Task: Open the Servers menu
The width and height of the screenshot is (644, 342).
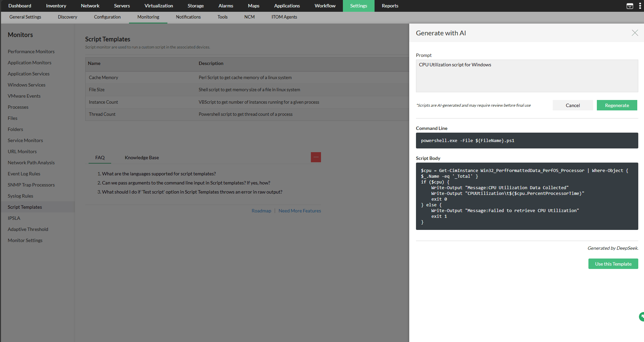Action: coord(122,6)
